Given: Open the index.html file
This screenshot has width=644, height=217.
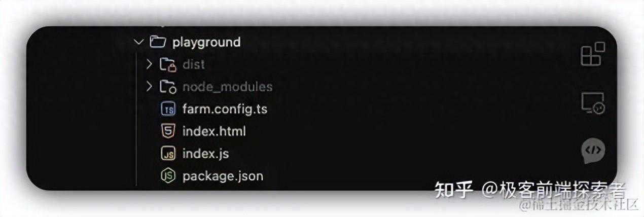Looking at the screenshot, I should coord(214,131).
